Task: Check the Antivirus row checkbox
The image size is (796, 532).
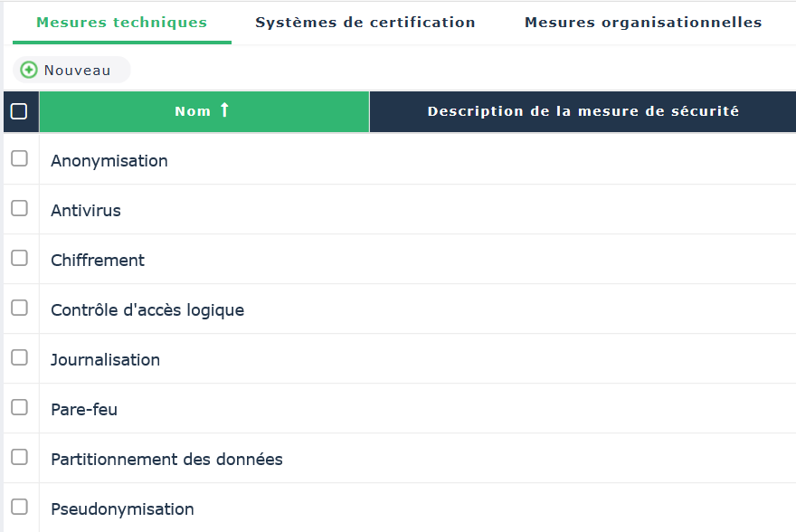Action: (19, 208)
